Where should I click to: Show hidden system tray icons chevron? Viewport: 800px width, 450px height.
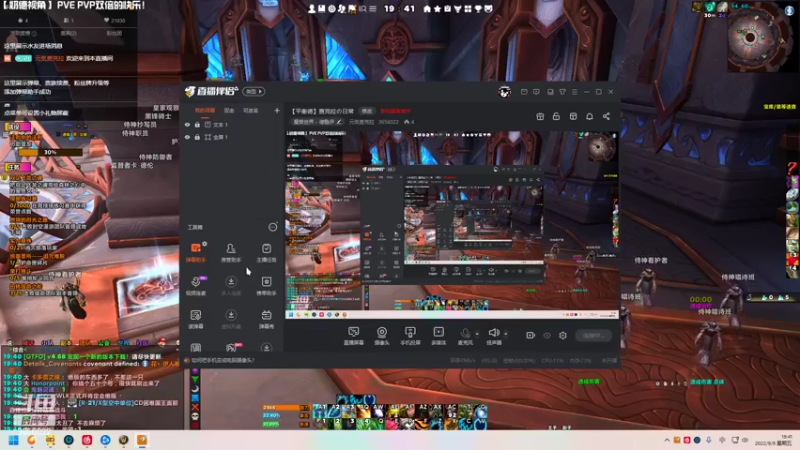tap(666, 440)
